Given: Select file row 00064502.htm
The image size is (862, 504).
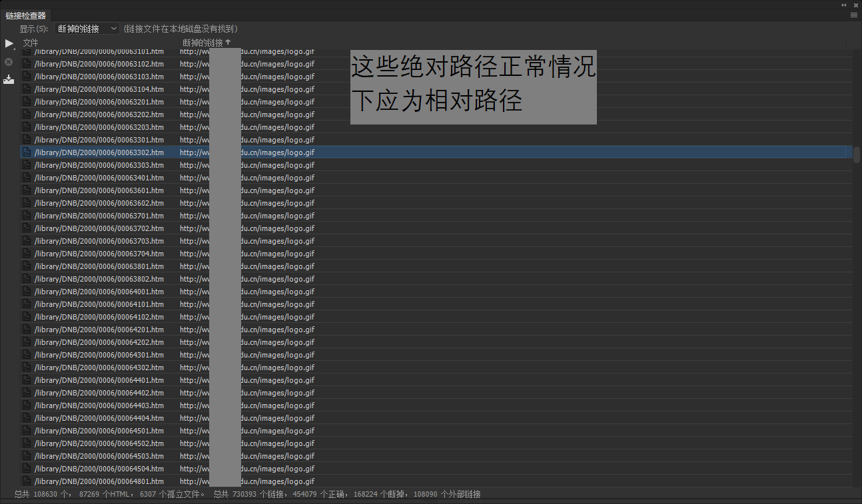Looking at the screenshot, I should pyautogui.click(x=436, y=443).
